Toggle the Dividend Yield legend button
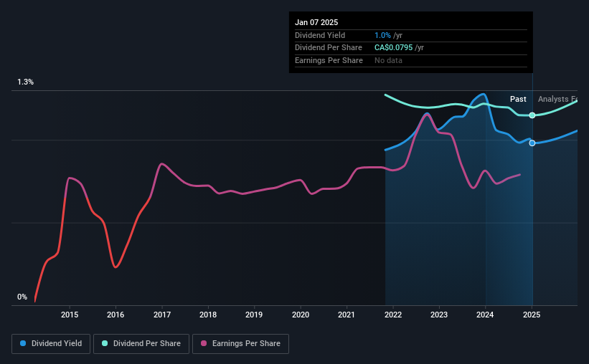 [51, 344]
